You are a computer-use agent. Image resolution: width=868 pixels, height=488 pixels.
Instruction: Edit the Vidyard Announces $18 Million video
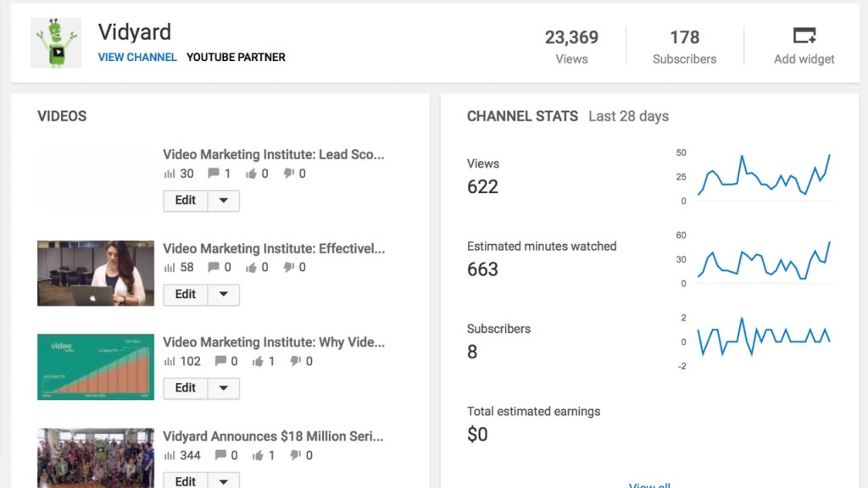[x=186, y=480]
